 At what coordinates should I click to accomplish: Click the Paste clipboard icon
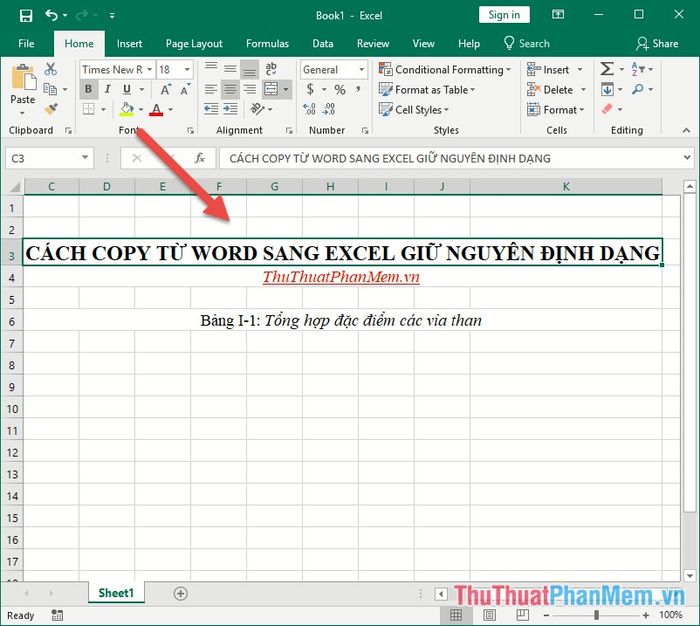click(23, 78)
